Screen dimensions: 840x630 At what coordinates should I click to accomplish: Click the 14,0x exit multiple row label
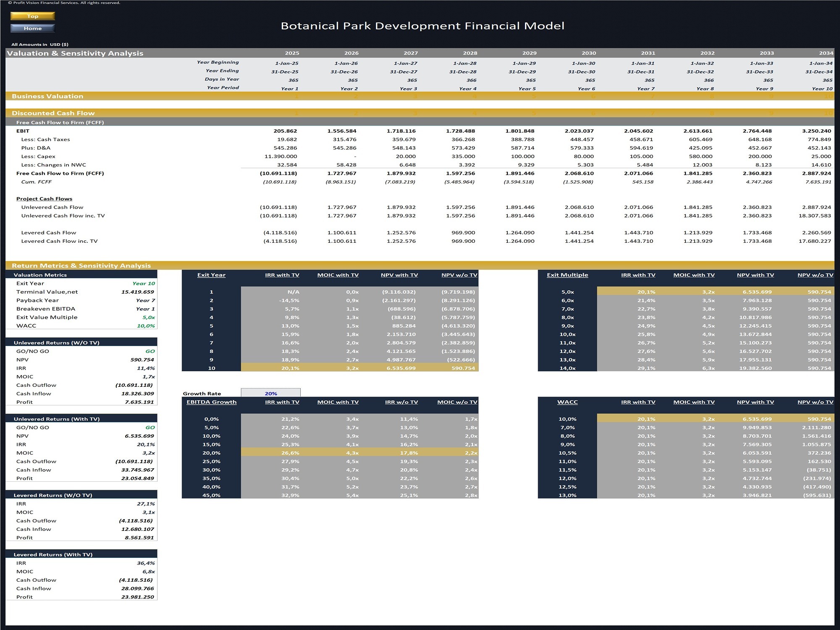tap(567, 368)
